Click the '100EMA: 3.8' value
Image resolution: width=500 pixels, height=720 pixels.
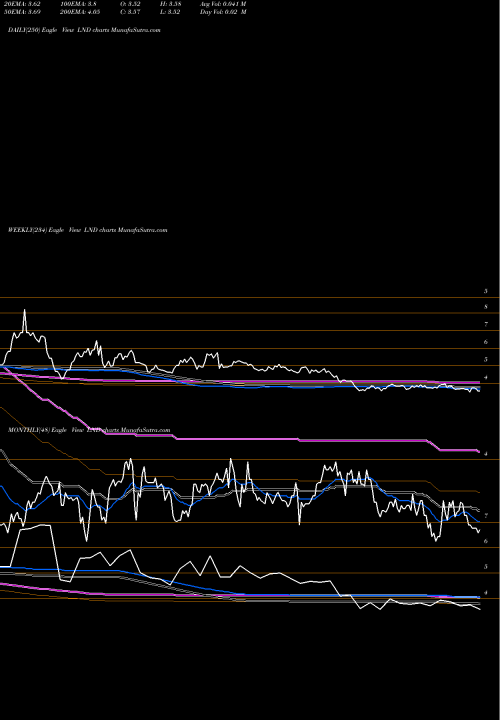pyautogui.click(x=78, y=4)
